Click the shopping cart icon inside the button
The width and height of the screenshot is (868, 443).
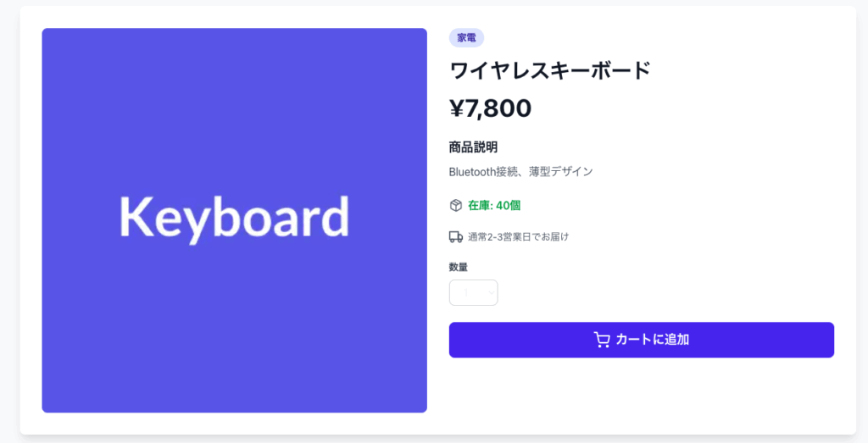click(x=602, y=340)
